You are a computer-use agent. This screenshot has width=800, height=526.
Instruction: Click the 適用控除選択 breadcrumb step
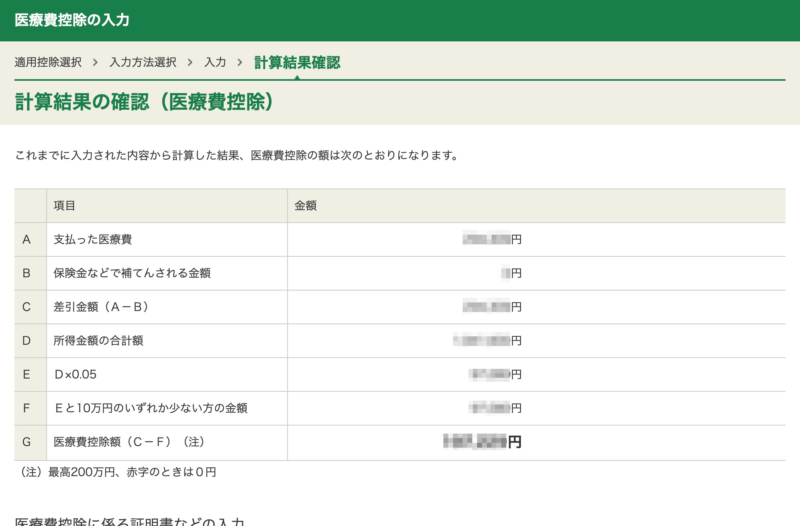pos(48,62)
